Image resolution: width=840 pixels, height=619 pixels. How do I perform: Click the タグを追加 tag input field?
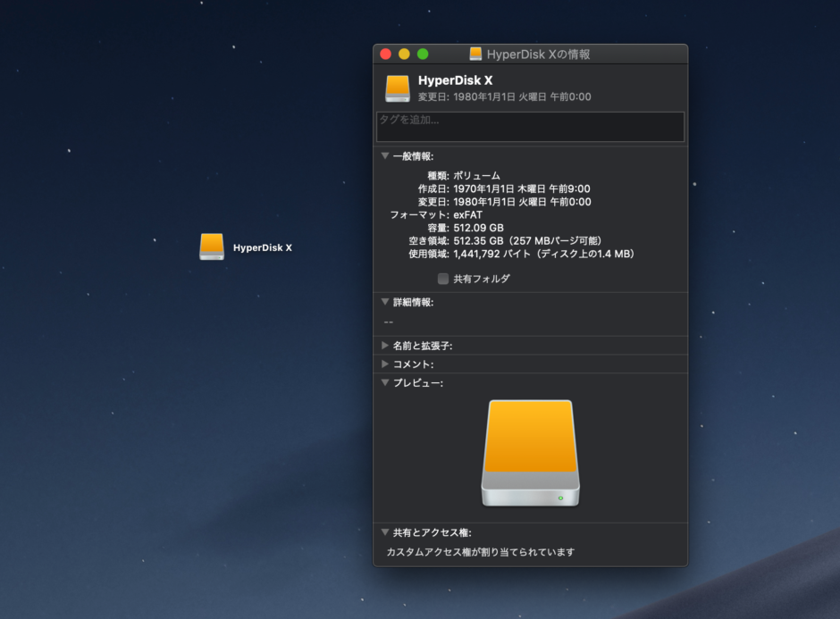point(530,126)
